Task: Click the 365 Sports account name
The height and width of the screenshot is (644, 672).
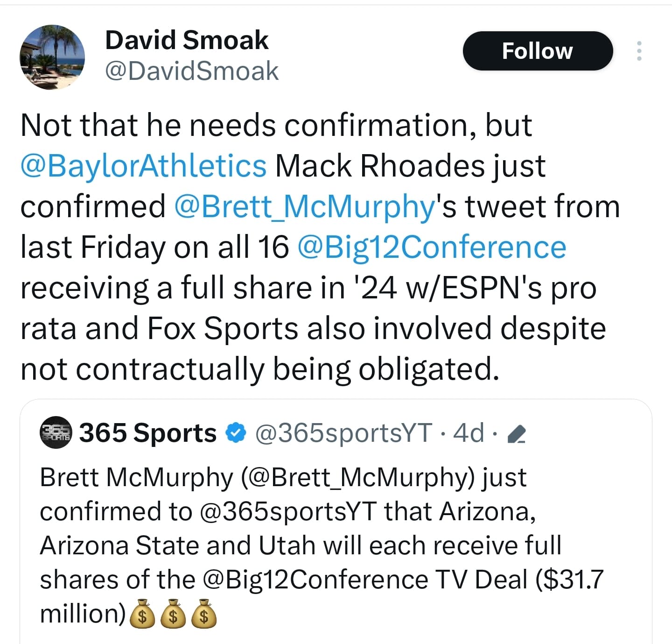Action: pyautogui.click(x=148, y=432)
